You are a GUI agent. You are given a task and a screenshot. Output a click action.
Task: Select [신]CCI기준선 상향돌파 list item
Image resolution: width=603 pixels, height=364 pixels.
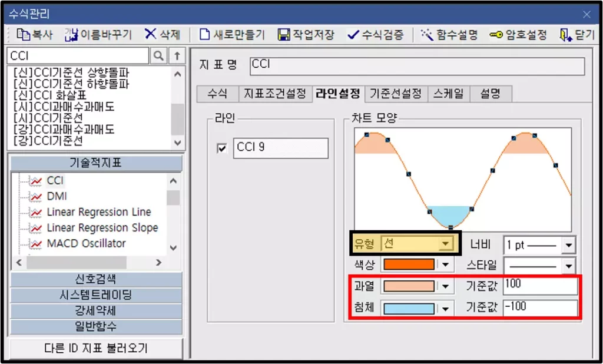pyautogui.click(x=71, y=72)
